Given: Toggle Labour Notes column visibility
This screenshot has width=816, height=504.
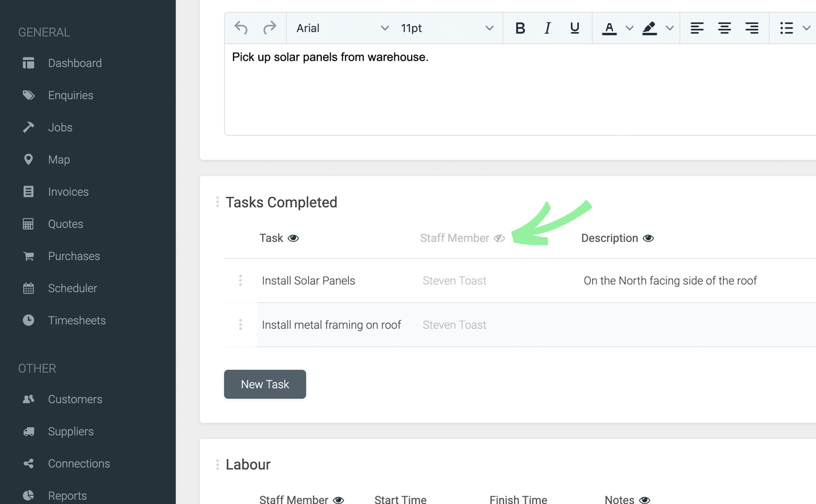Looking at the screenshot, I should (645, 500).
